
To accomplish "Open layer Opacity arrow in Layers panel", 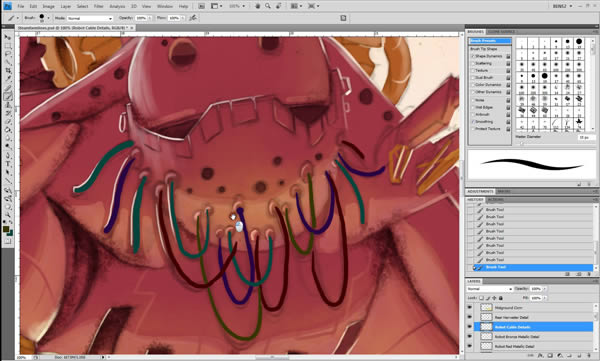I will [545, 289].
